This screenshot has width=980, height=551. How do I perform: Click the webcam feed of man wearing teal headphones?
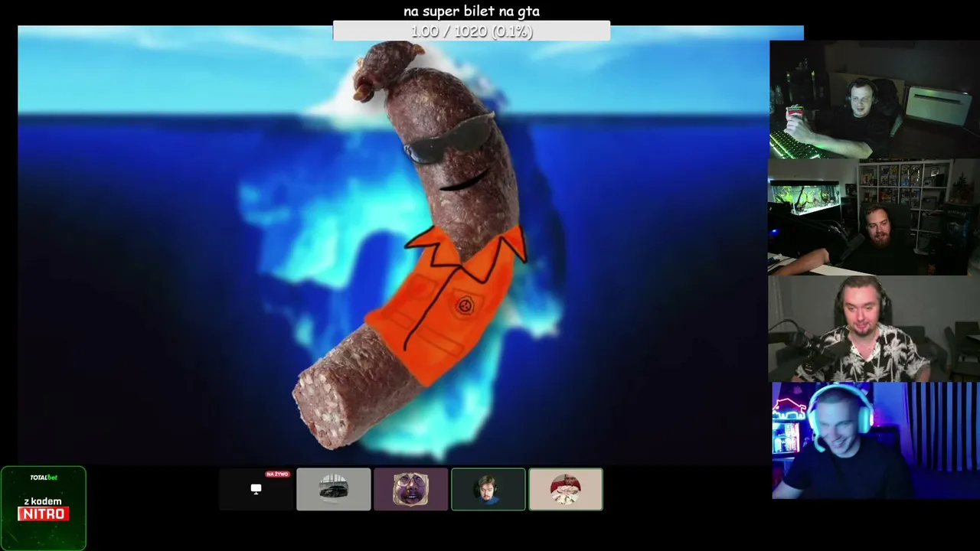876,441
